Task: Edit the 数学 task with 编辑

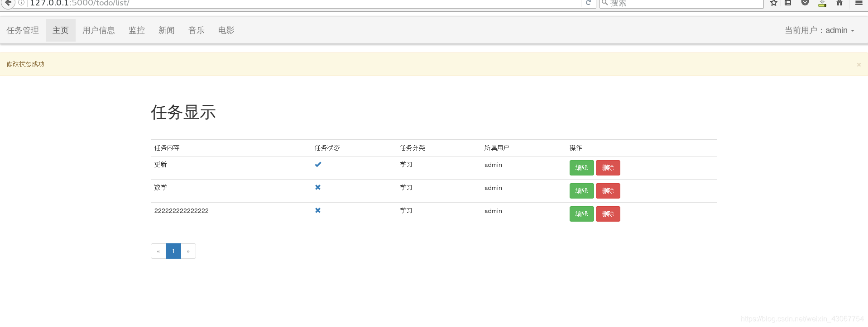Action: (581, 191)
